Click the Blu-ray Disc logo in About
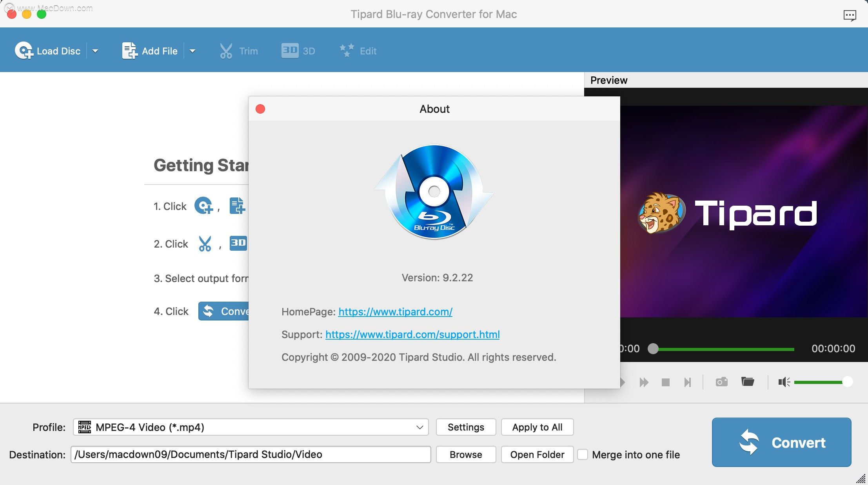 coord(434,192)
